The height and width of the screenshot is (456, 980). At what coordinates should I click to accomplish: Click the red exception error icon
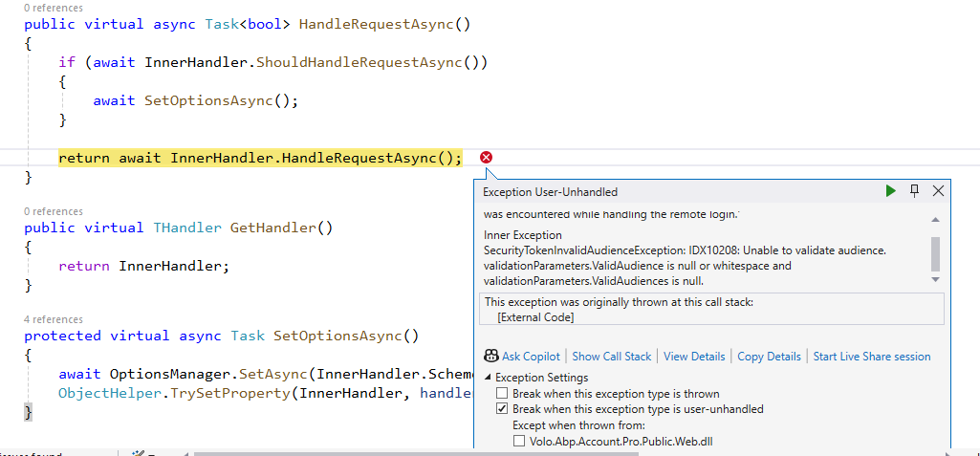click(x=486, y=158)
